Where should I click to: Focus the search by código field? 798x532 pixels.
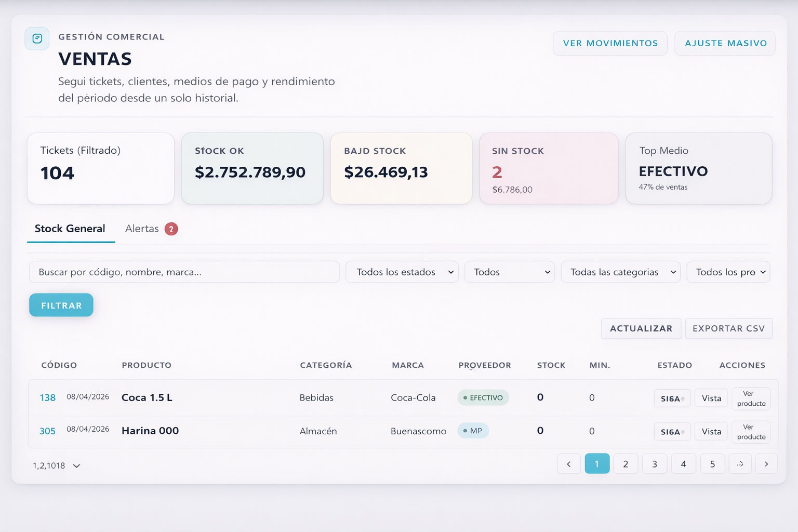[x=184, y=272]
